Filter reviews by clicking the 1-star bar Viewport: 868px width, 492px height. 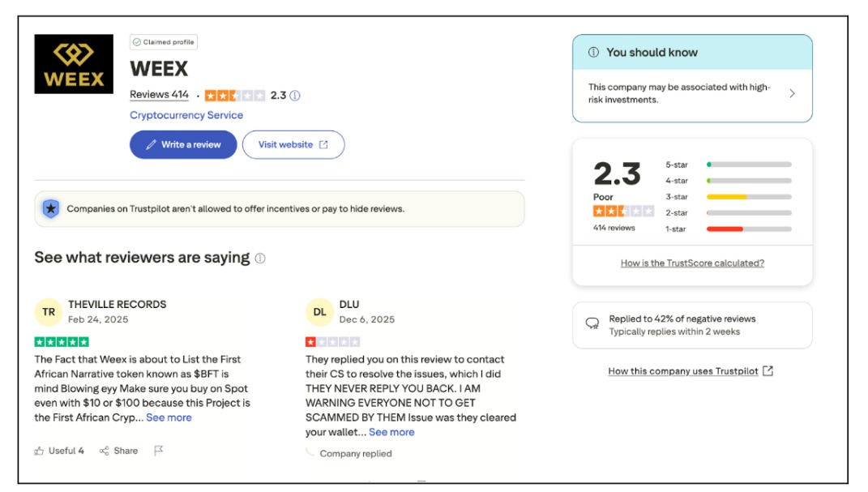(x=750, y=229)
